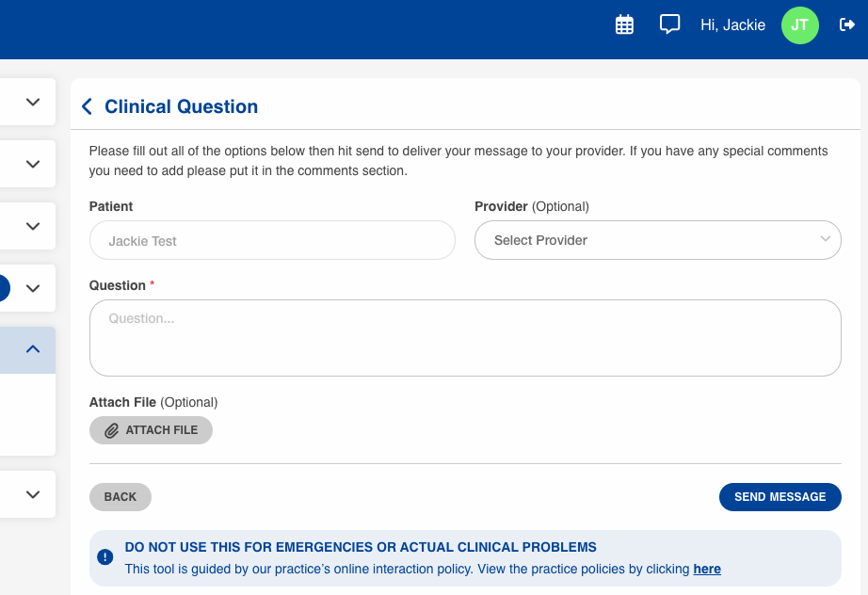Expand the sidebar section beside the blue badge
Viewport: 868px width, 595px height.
tap(33, 288)
